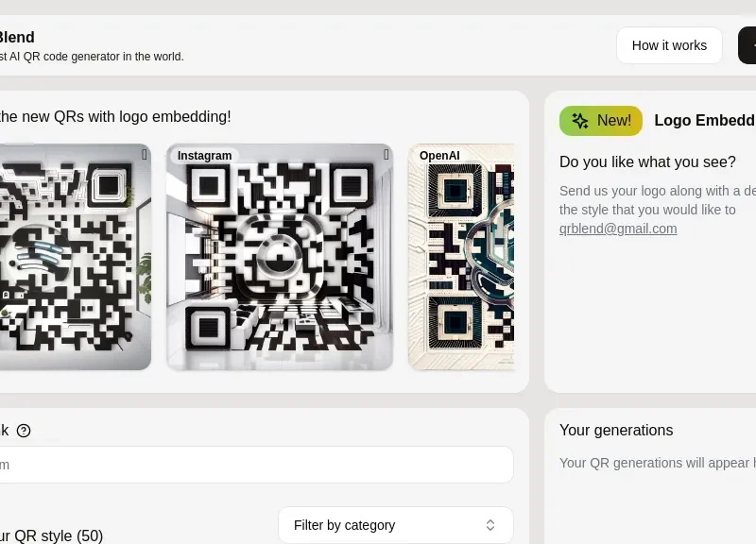Click the OpenAI label tag on the QR card
The width and height of the screenshot is (756, 544).
click(439, 156)
